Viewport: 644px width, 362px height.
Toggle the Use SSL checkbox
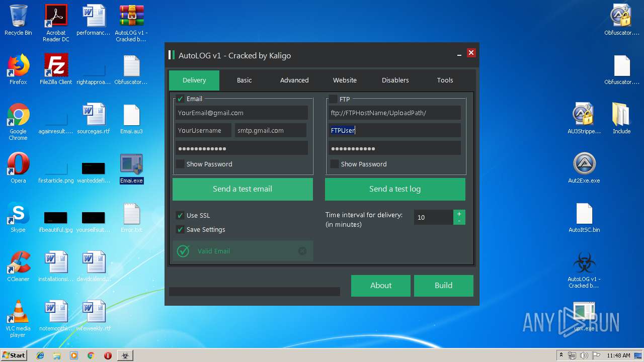(x=180, y=215)
